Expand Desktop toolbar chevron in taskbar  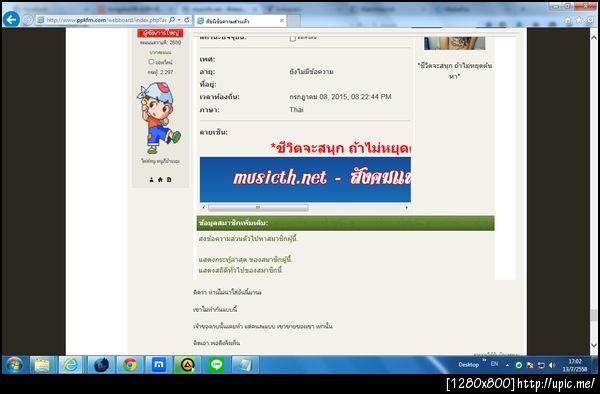(x=484, y=360)
